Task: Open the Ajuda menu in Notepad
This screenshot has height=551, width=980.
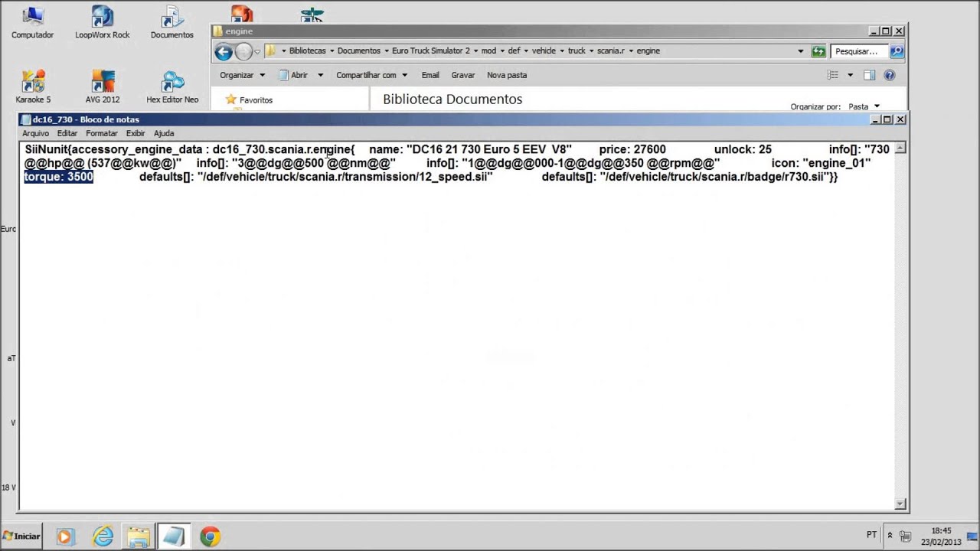Action: tap(164, 133)
